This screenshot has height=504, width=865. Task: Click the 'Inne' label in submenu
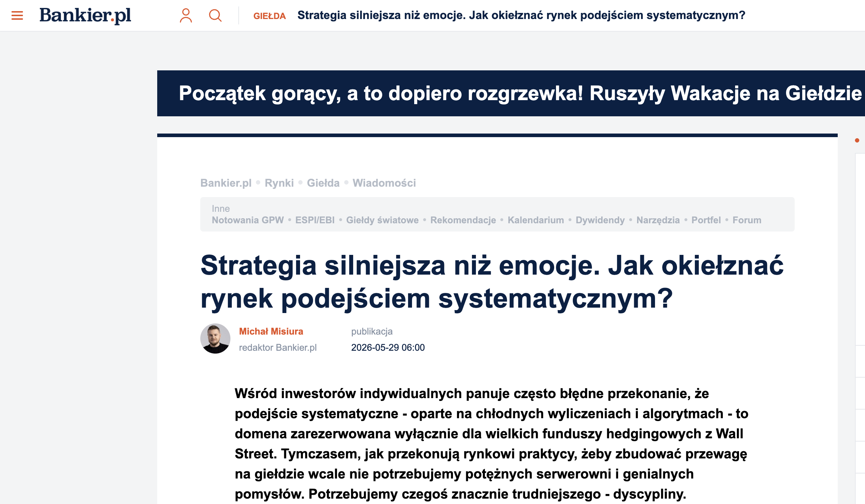click(221, 209)
